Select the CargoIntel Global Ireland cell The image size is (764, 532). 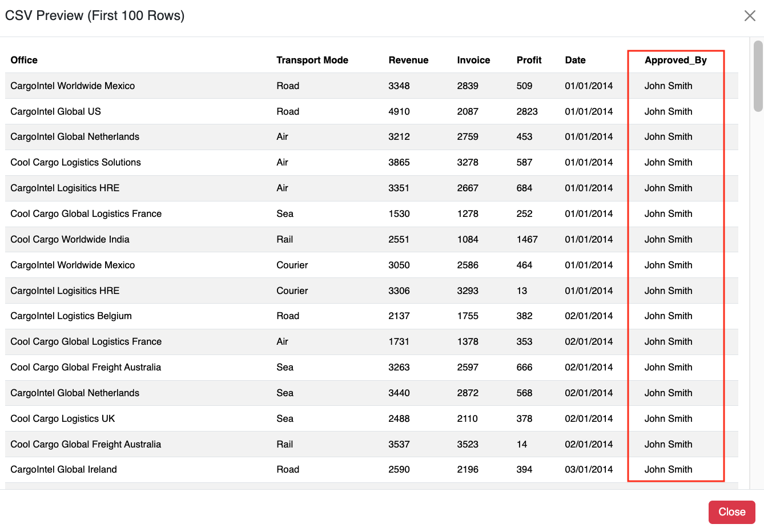point(63,469)
